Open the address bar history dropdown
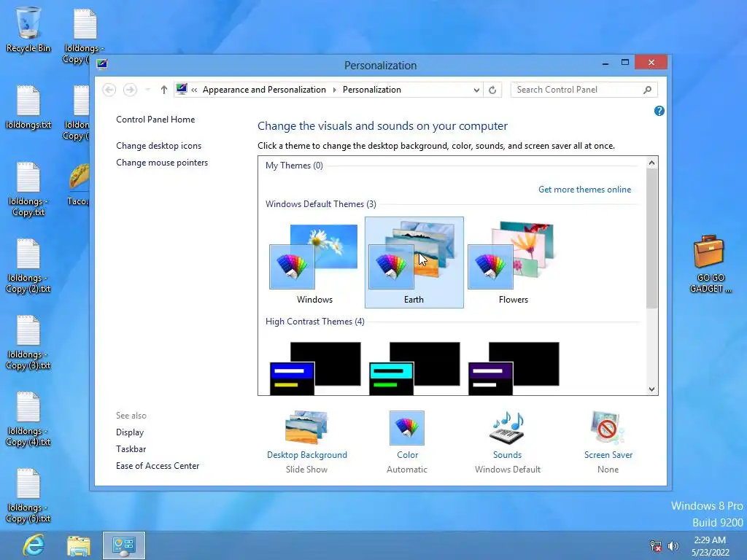 click(x=476, y=90)
